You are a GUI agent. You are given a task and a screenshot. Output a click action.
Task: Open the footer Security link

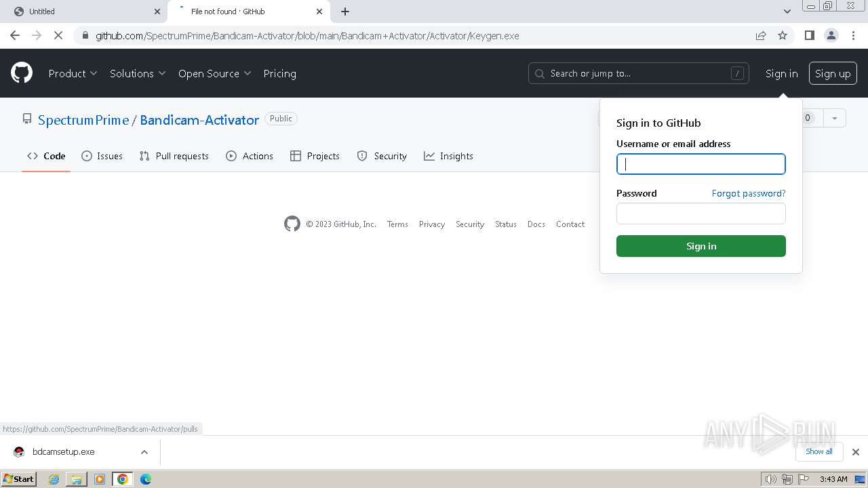click(x=470, y=224)
